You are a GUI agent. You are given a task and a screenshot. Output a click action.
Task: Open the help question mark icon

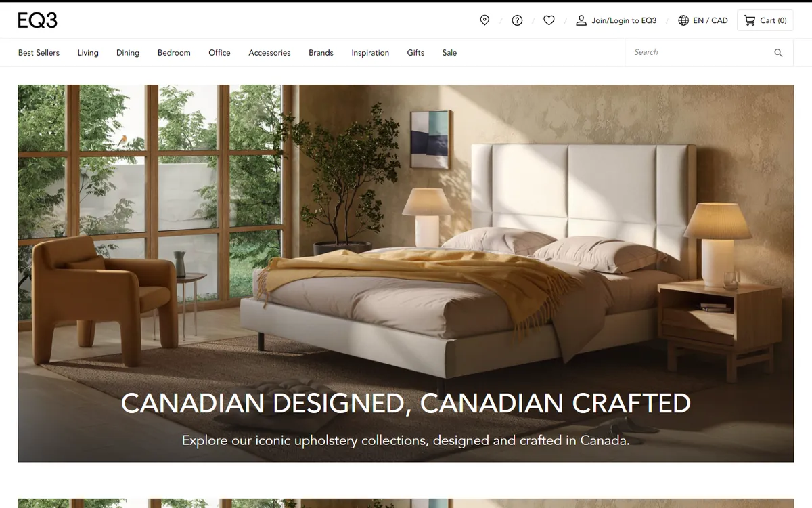tap(517, 20)
